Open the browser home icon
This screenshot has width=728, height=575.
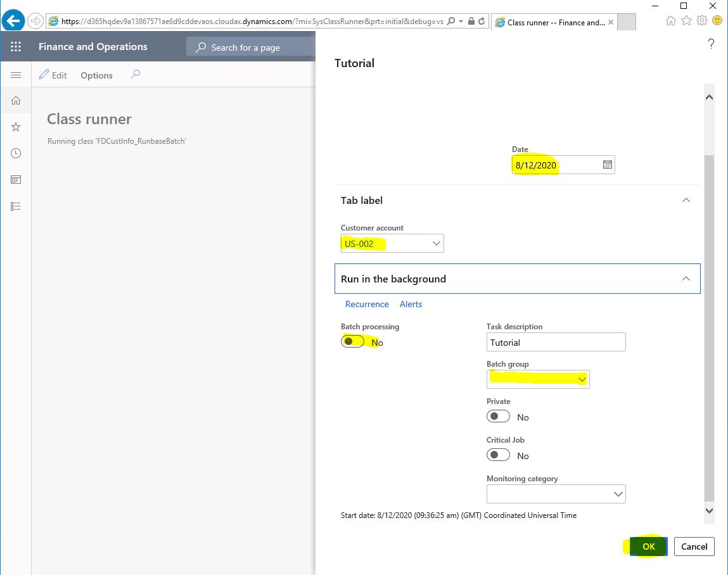click(670, 20)
